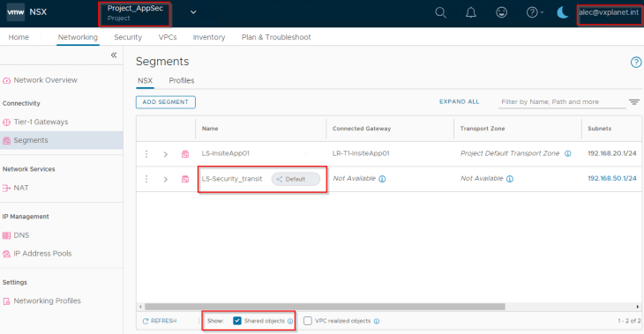The width and height of the screenshot is (644, 334).
Task: Click the LS-InsiteApp01 segment name
Action: [226, 153]
